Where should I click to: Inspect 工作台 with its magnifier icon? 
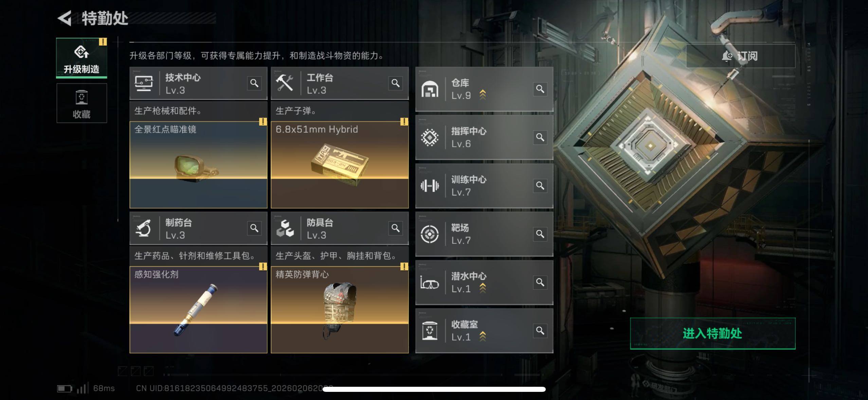tap(395, 83)
